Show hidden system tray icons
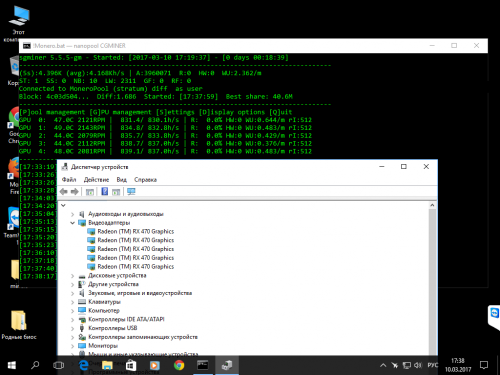Viewport: 500px width, 375px height. point(383,366)
